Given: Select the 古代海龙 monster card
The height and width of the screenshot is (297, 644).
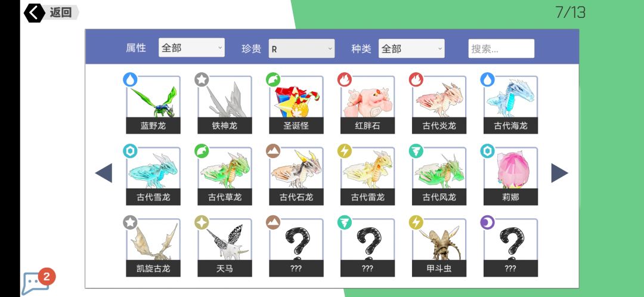Looking at the screenshot, I should 510,105.
